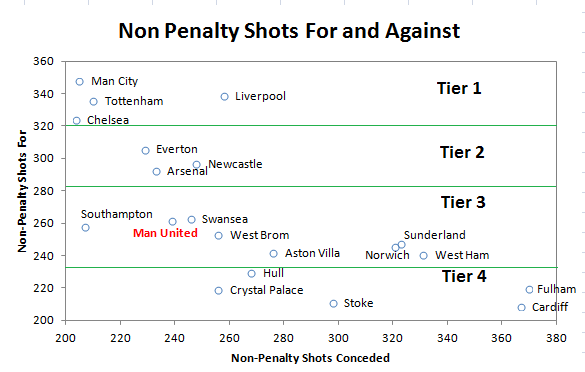Select the Aston Villa data point
The image size is (585, 372).
273,254
